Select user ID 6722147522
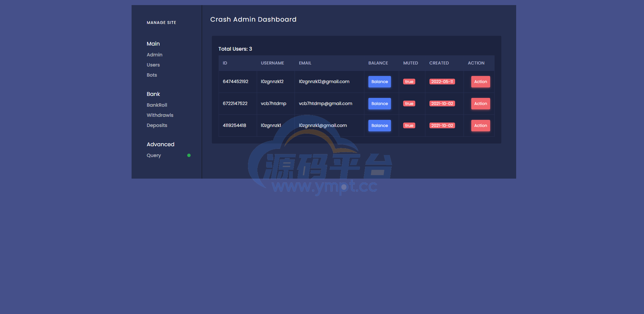This screenshot has height=314, width=644. [x=235, y=104]
